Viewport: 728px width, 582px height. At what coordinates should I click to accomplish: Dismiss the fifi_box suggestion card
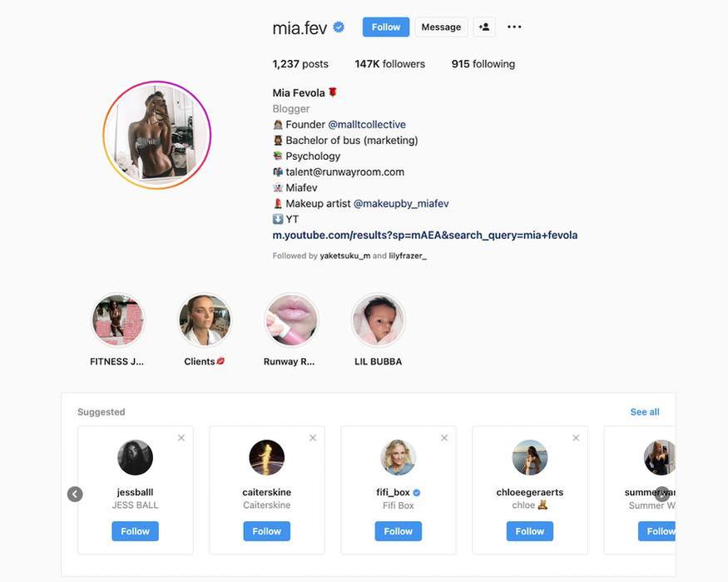tap(444, 438)
